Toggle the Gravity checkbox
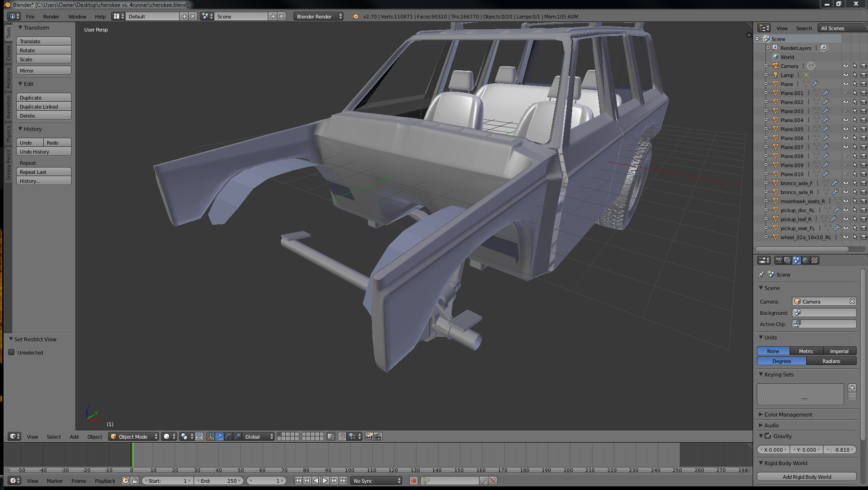The image size is (868, 490). pos(768,436)
